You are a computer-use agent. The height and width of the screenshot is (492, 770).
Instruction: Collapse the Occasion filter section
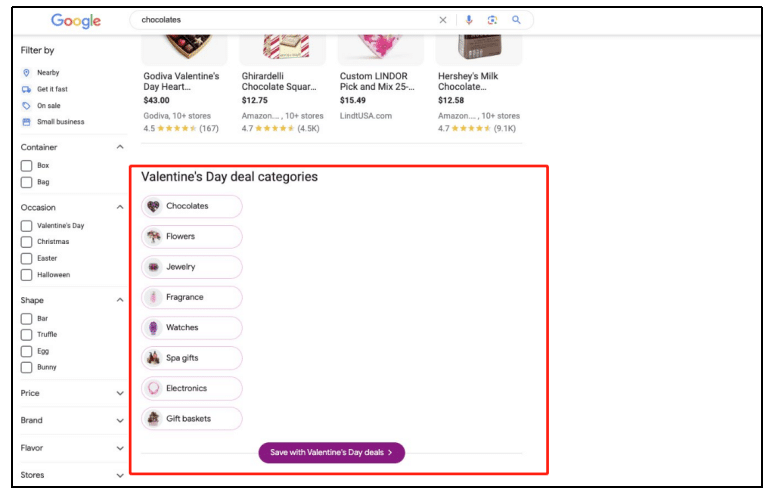tap(120, 207)
